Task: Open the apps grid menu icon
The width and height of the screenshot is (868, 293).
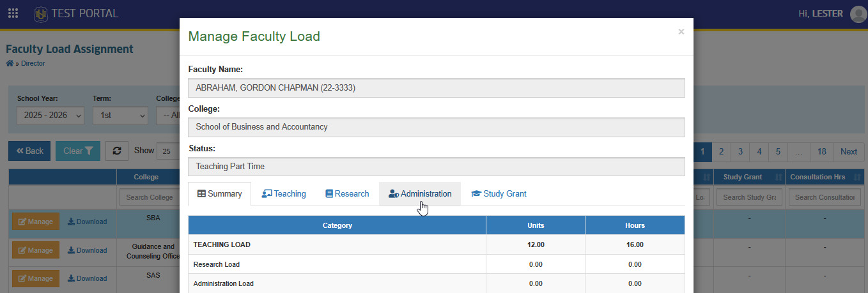Action: pos(13,13)
